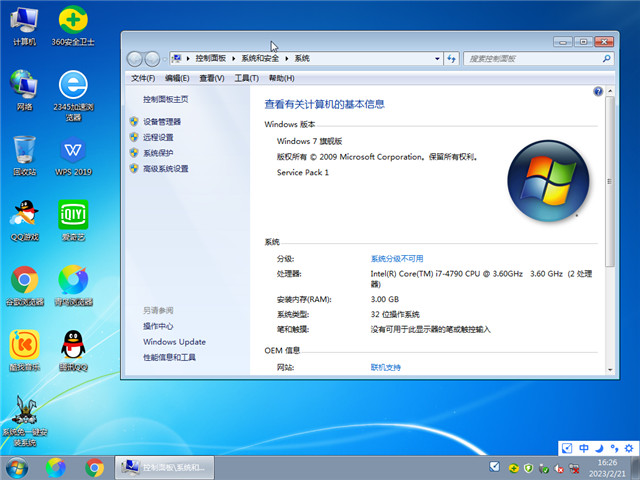Launch the 酷我音乐 music app icon

24,351
